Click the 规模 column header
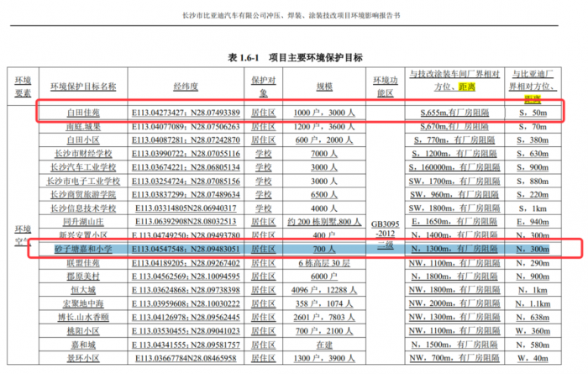 [324, 87]
